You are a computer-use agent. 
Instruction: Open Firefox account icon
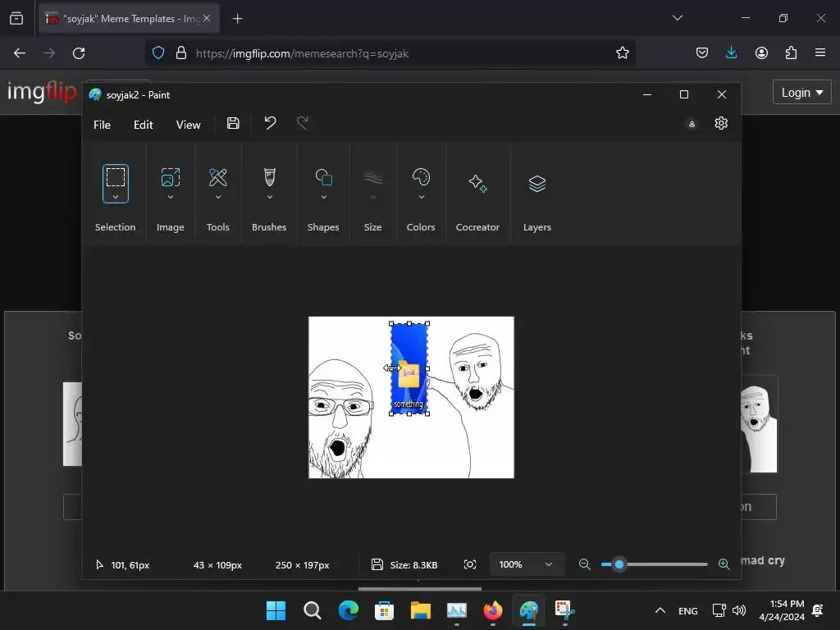pos(761,53)
